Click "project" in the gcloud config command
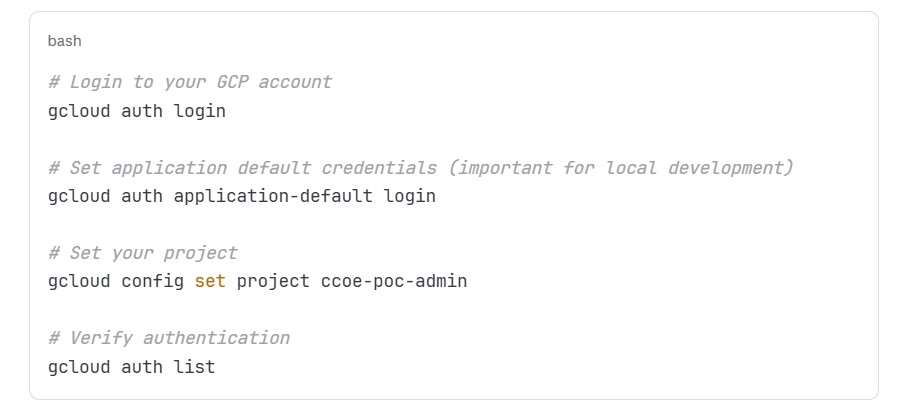This screenshot has width=911, height=416. click(x=273, y=281)
